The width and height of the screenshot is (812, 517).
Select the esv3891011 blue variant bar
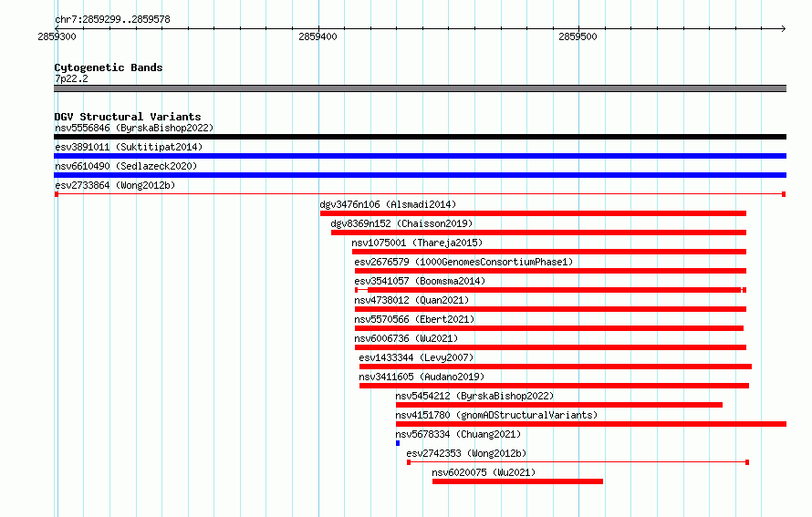pos(420,156)
